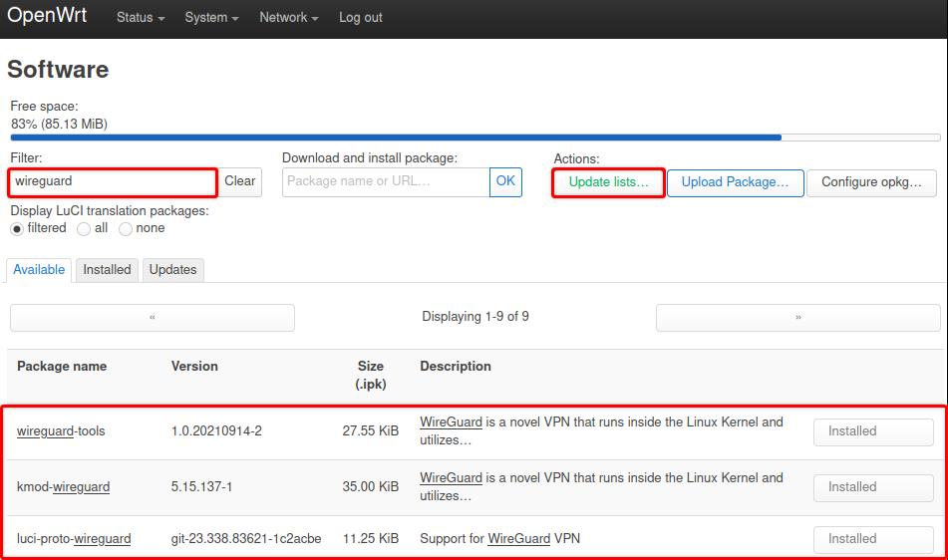Viewport: 948px width, 560px height.
Task: Confirm package install with OK button
Action: click(x=505, y=181)
